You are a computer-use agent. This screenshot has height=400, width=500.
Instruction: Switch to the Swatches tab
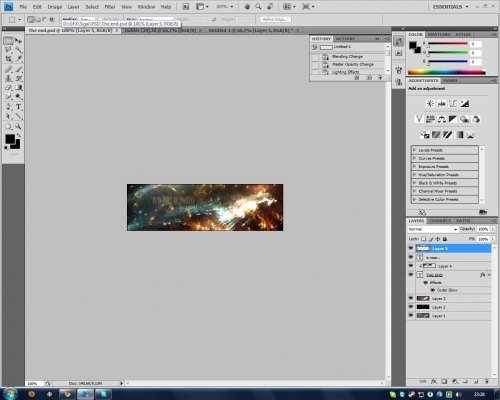(x=439, y=35)
